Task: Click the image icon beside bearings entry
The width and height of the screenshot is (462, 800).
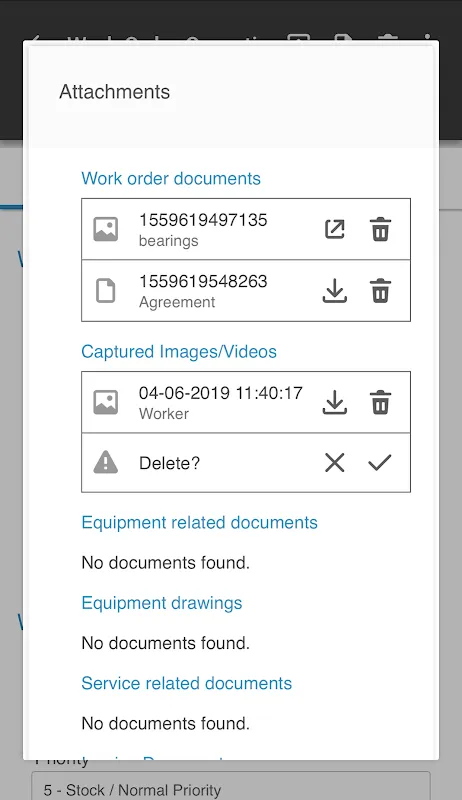Action: [x=106, y=229]
